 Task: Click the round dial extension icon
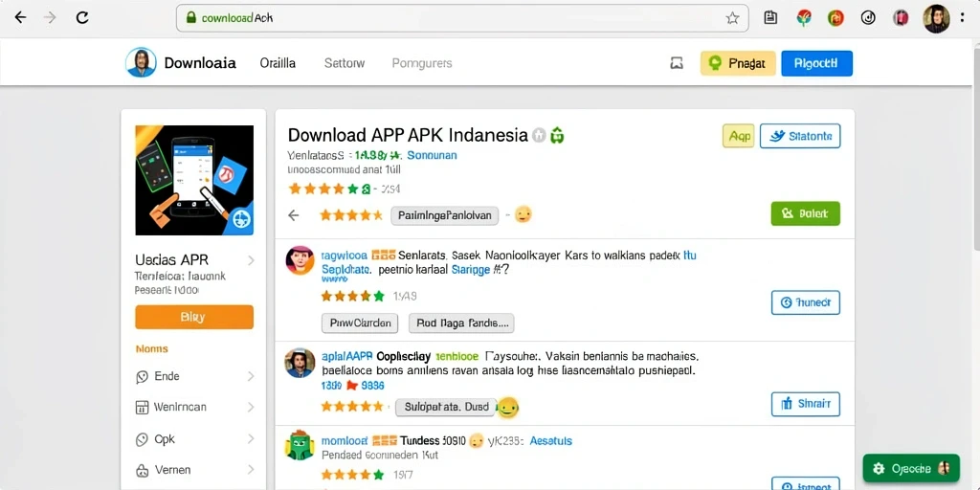click(x=867, y=18)
